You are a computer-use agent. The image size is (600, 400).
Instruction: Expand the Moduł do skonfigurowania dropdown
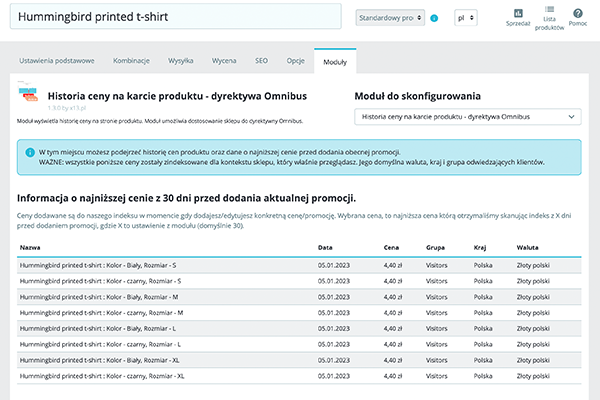pos(468,117)
